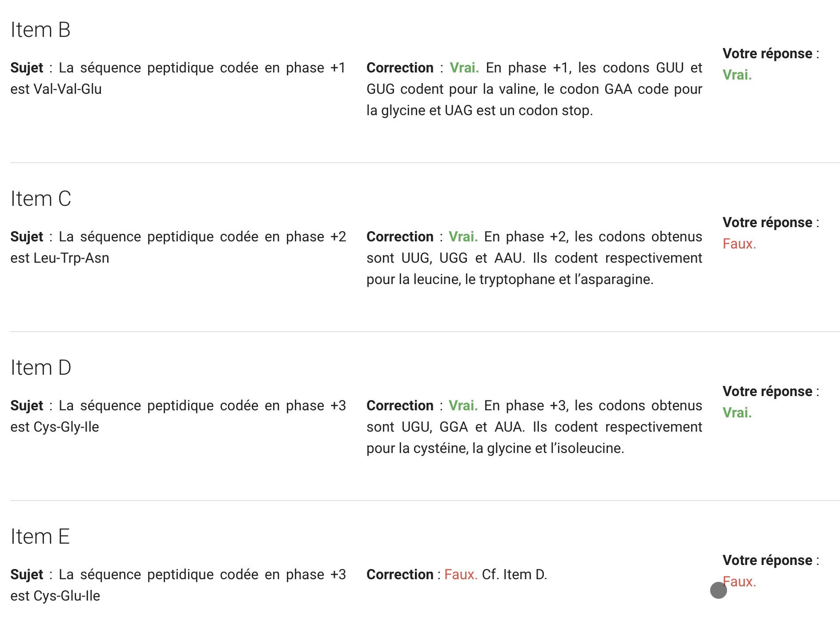Click the Item C correction Vrai label
This screenshot has width=840, height=633.
[x=463, y=236]
